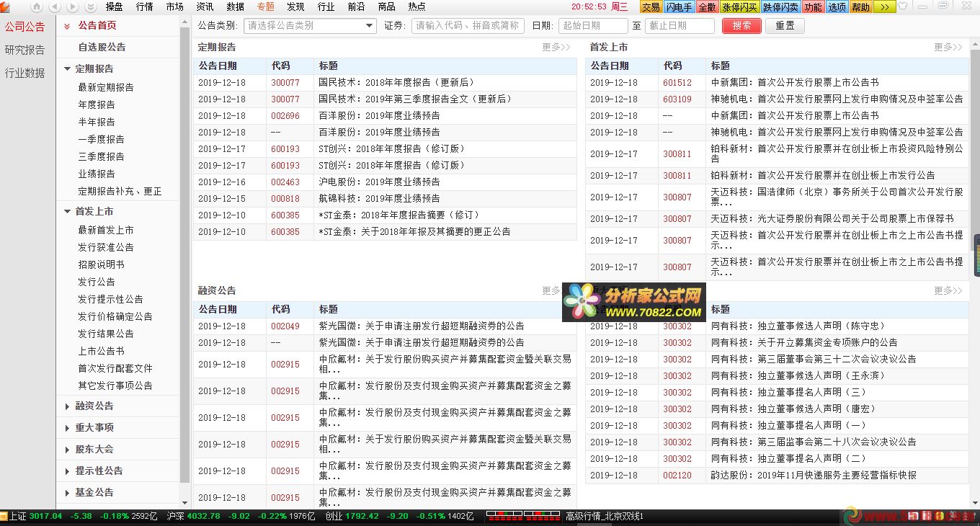Open the 发现 menu
This screenshot has height=526, width=980.
coord(295,6)
